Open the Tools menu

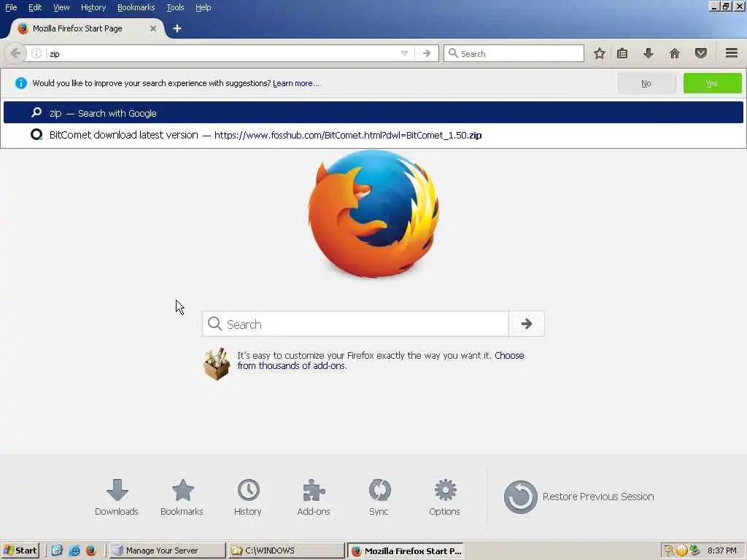[175, 7]
